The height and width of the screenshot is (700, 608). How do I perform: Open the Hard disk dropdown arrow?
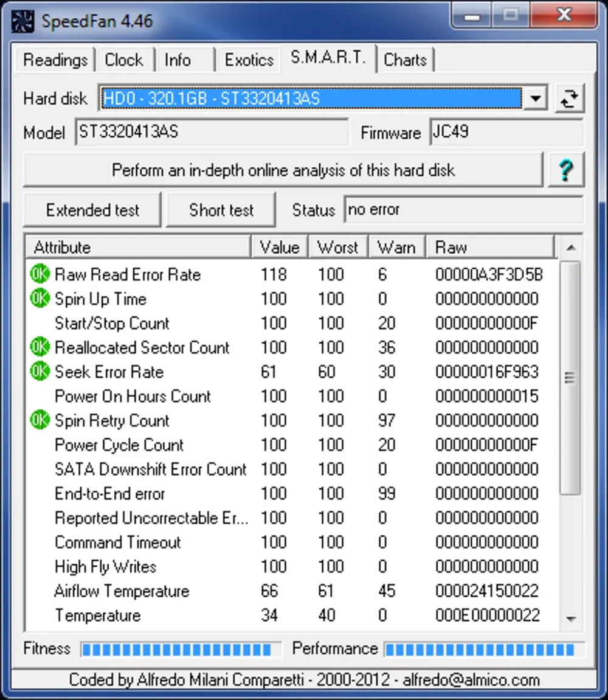point(535,99)
